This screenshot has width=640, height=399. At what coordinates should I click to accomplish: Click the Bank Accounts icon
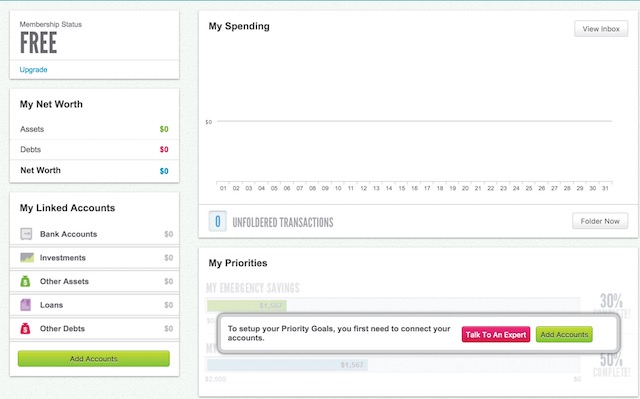pos(26,234)
